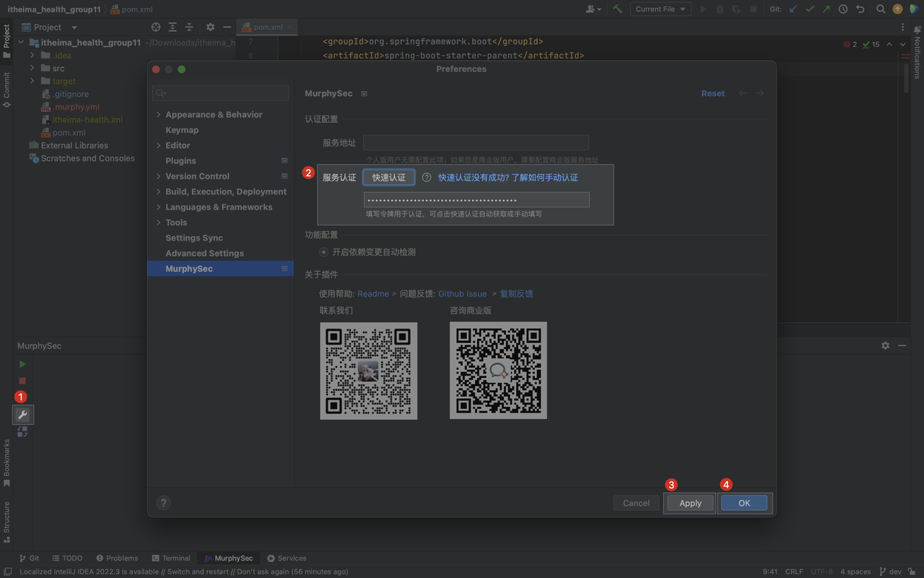Open the Github Issue feedback link
924x578 pixels.
pos(462,294)
